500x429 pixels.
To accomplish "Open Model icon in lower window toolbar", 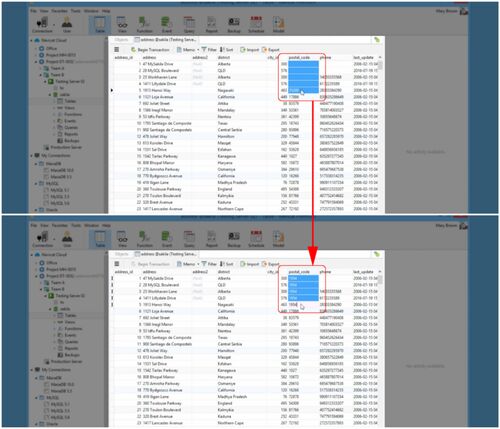I will coord(278,239).
